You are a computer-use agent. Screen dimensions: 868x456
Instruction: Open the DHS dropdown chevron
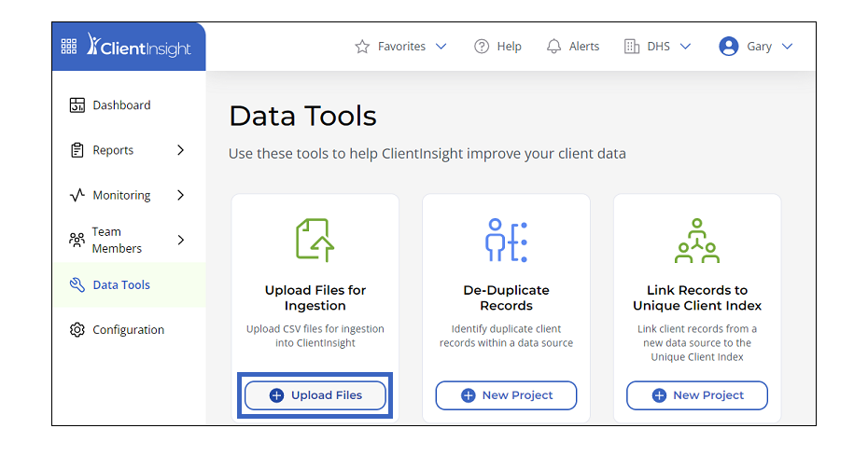[x=685, y=47]
